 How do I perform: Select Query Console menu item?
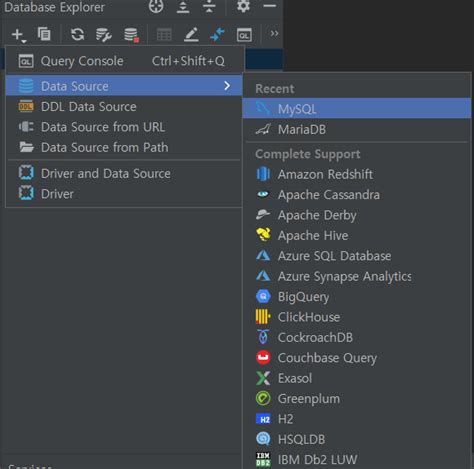(x=123, y=61)
